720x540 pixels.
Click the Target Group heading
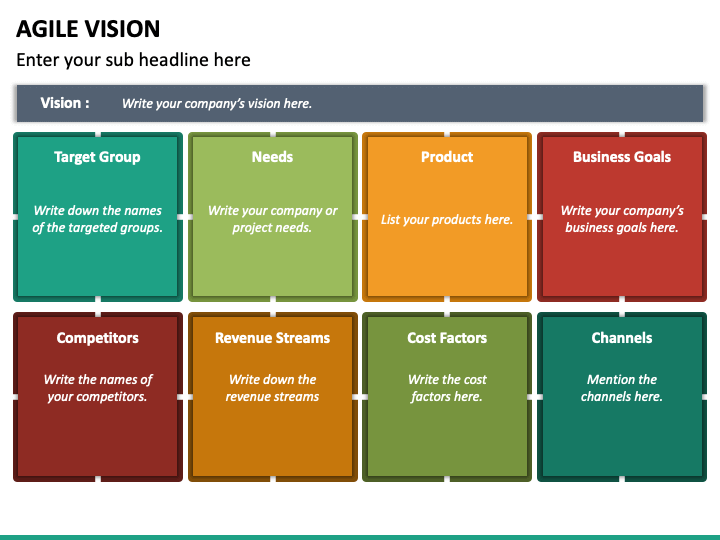click(97, 157)
